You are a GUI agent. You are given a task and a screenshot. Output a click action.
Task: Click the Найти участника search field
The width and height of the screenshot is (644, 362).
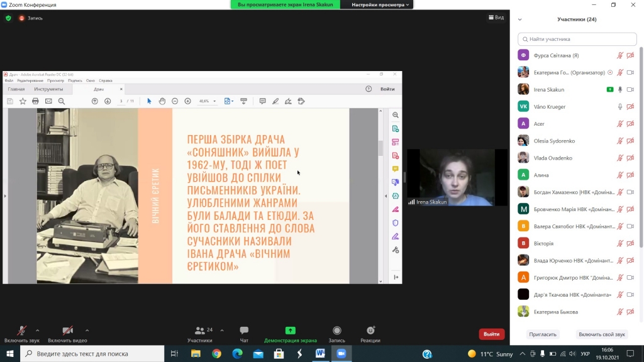pyautogui.click(x=577, y=39)
